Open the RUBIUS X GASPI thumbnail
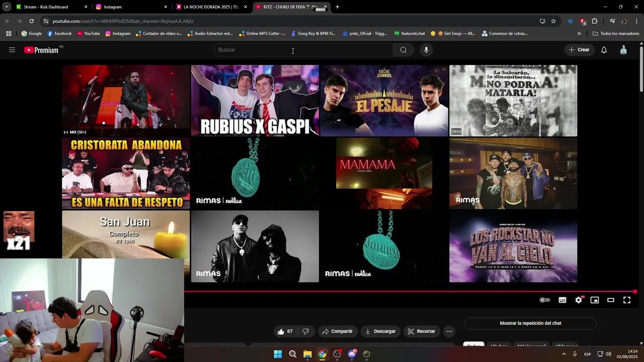The image size is (644, 362). (x=255, y=101)
